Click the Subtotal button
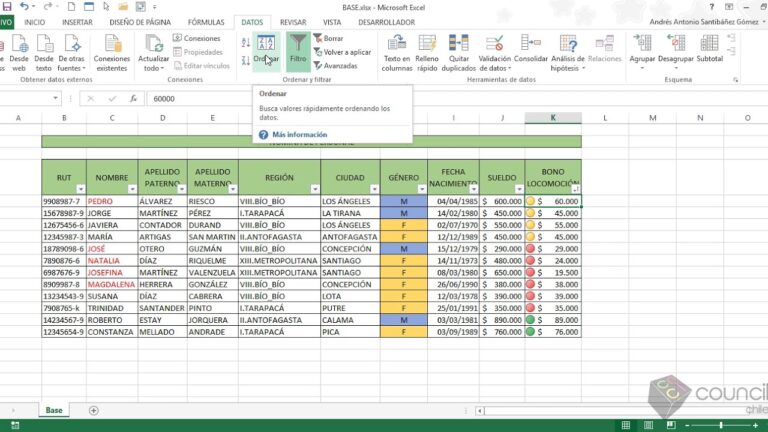Image resolution: width=768 pixels, height=432 pixels. tap(710, 49)
